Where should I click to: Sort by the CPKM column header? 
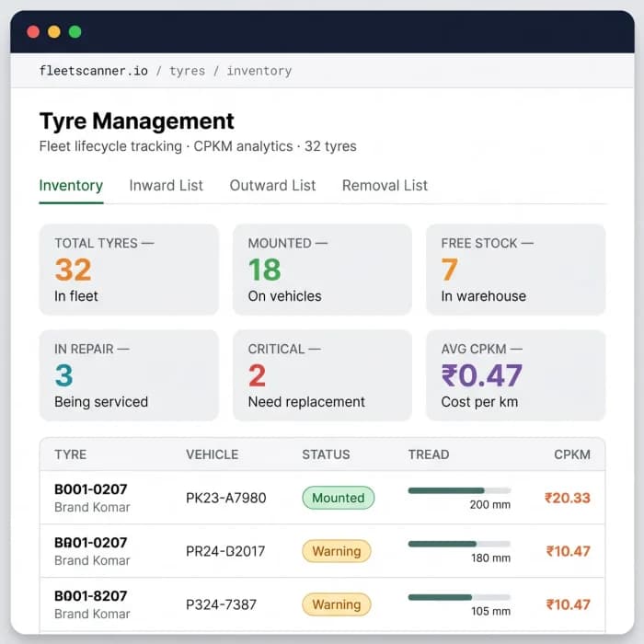(x=572, y=454)
